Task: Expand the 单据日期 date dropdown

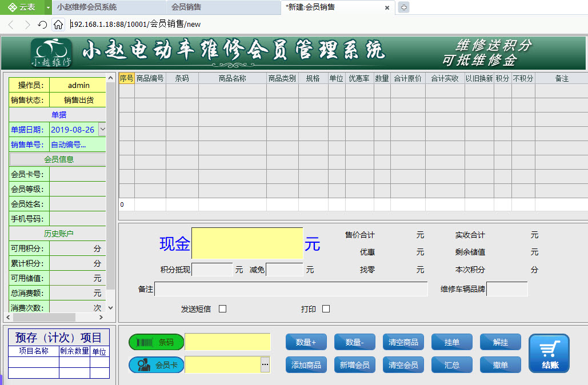Action: pyautogui.click(x=102, y=129)
